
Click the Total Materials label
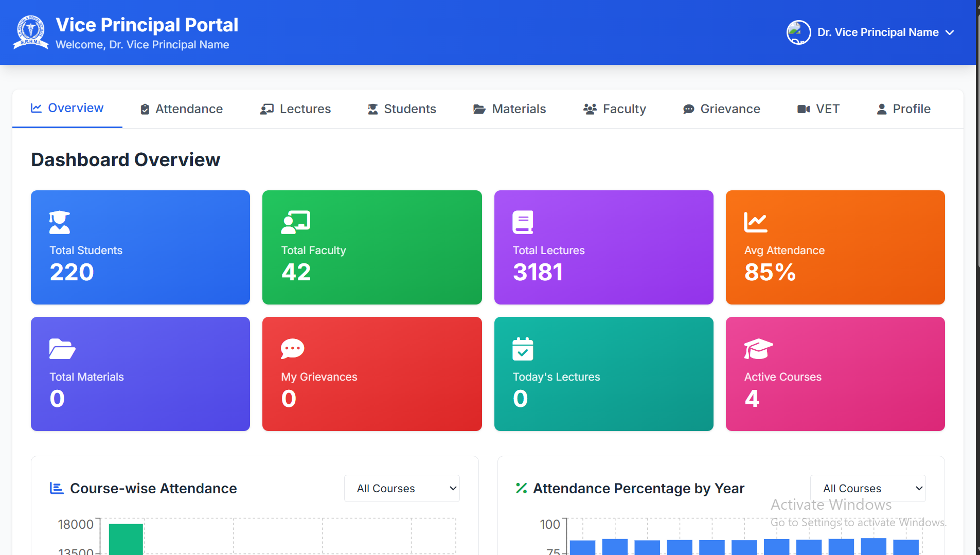point(86,377)
